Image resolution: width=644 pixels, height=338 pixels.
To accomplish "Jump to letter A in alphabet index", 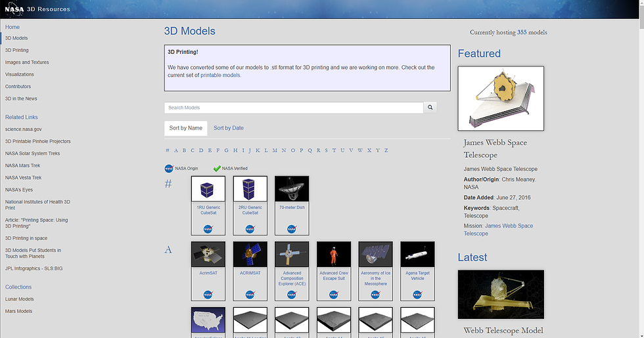I will point(176,151).
